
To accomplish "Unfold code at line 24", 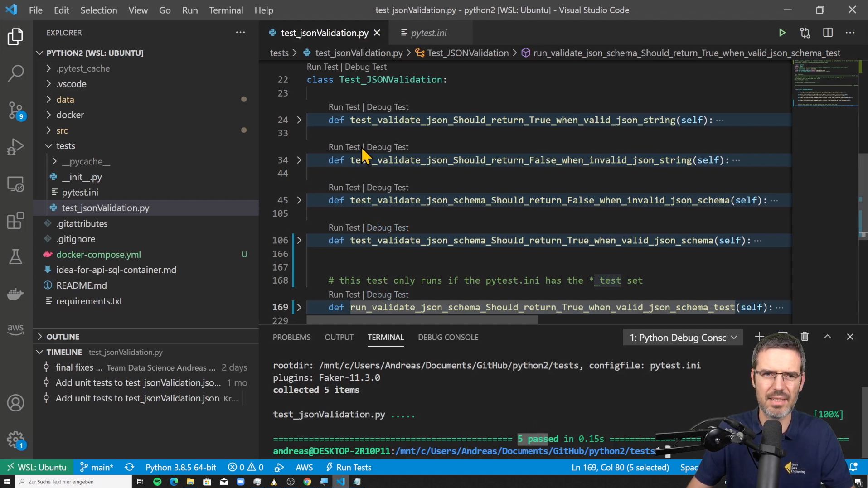I will point(299,120).
